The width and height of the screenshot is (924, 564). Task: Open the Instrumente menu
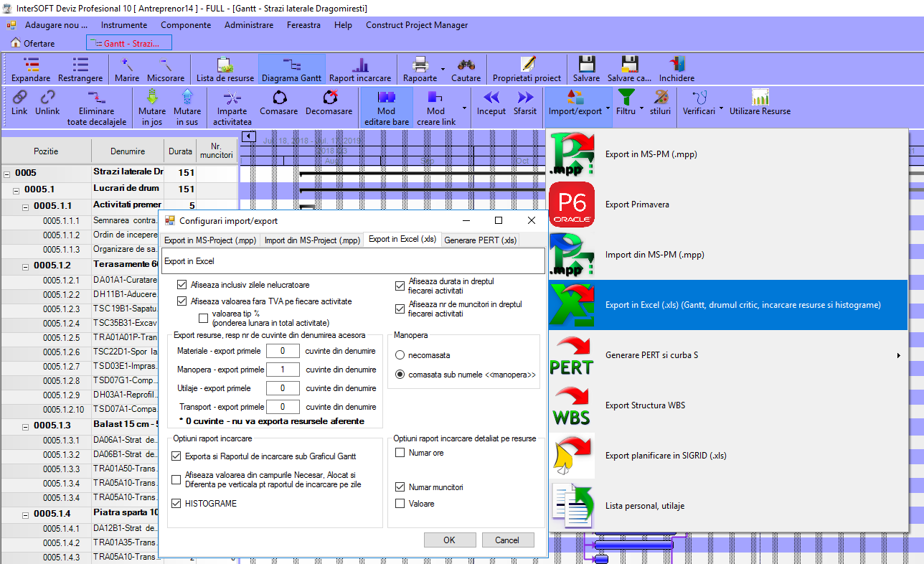point(124,25)
